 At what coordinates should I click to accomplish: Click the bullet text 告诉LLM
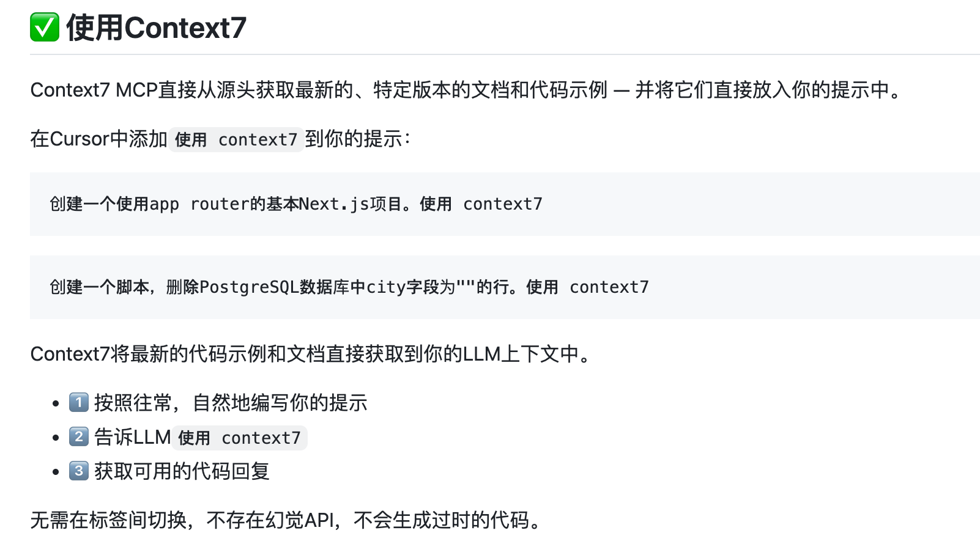pyautogui.click(x=132, y=437)
